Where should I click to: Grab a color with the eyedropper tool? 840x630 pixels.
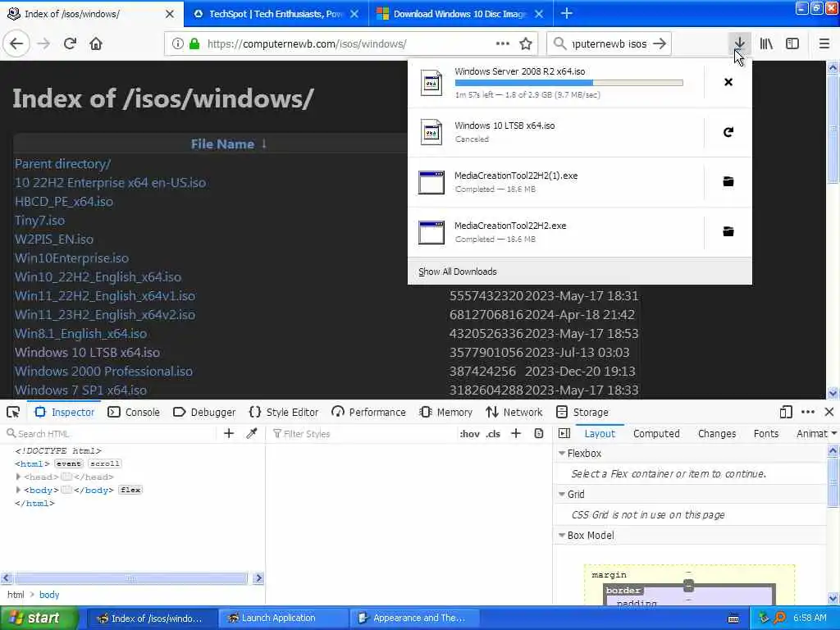[x=252, y=433]
